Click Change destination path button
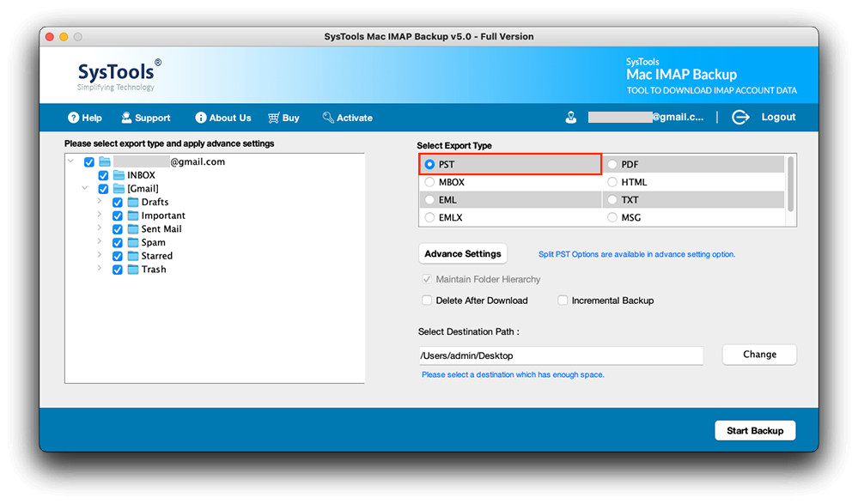858x504 pixels. pos(759,355)
